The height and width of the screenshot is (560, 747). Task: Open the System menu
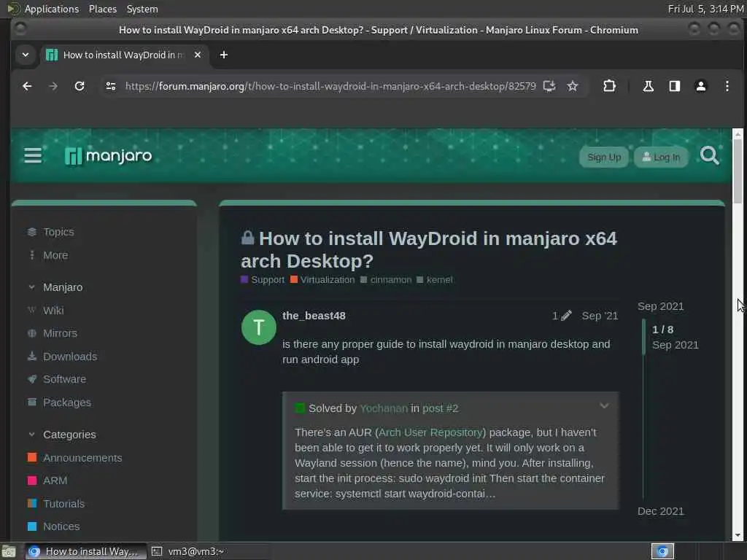[142, 9]
